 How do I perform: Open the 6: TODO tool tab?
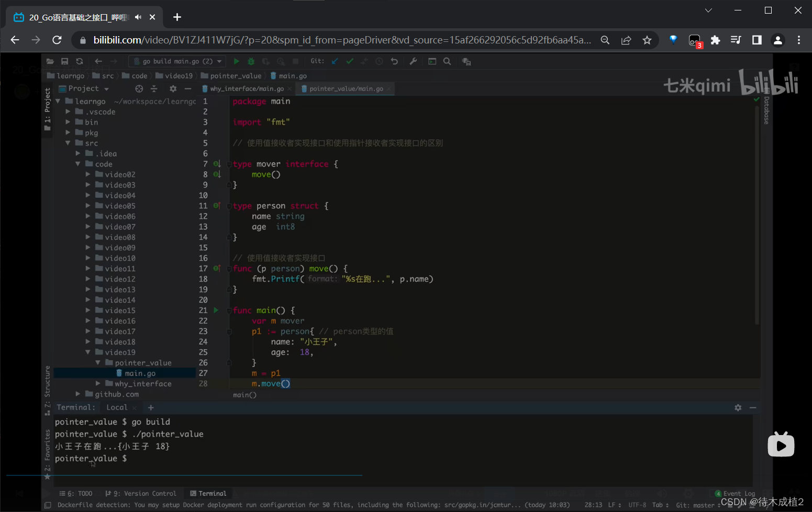click(x=76, y=493)
